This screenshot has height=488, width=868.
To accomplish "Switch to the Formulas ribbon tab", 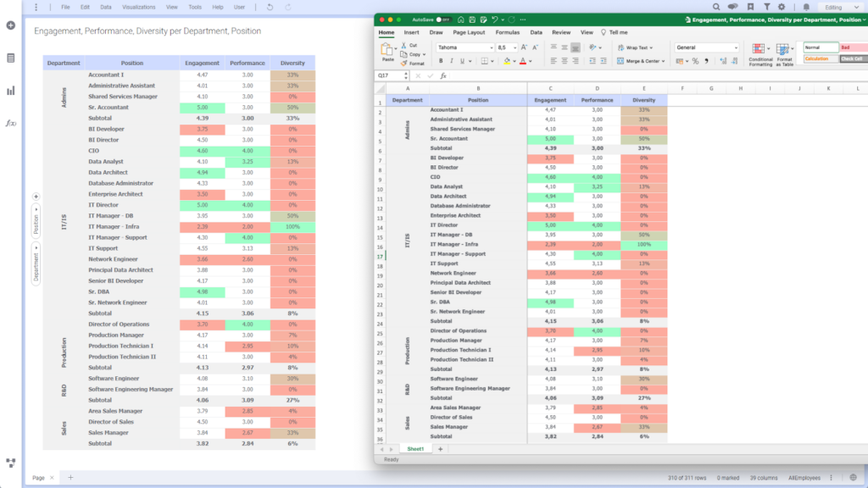I will point(507,33).
